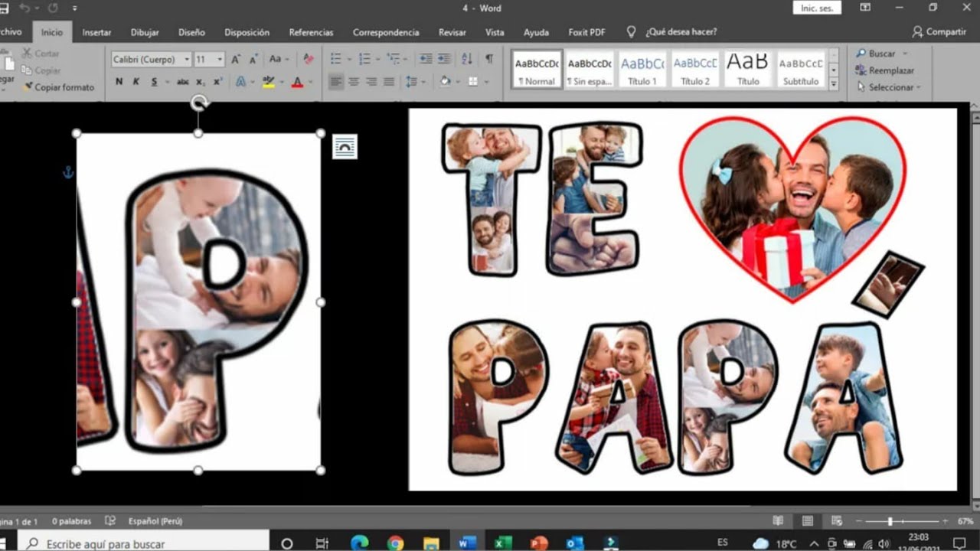This screenshot has height=551, width=980.
Task: Click the Reemplazar button
Action: (x=885, y=70)
